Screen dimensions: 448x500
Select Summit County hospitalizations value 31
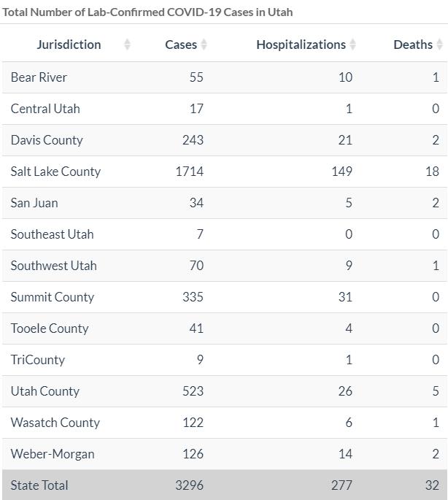(x=345, y=297)
